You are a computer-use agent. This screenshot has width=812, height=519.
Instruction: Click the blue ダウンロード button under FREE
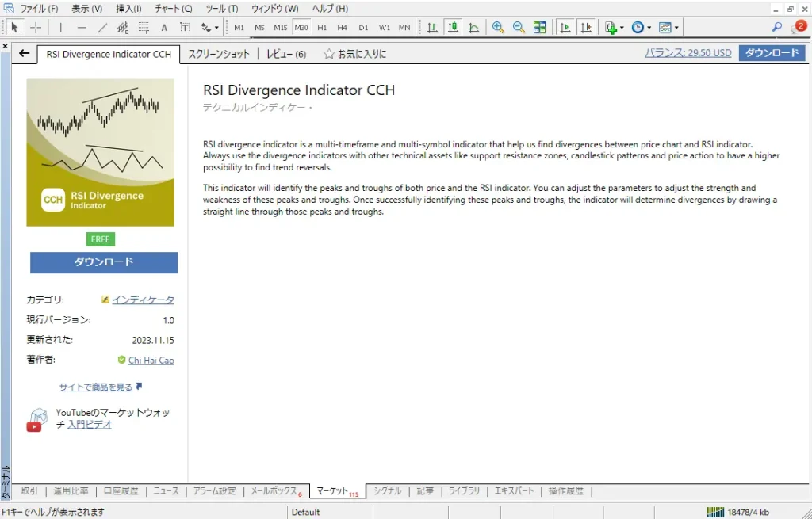104,262
